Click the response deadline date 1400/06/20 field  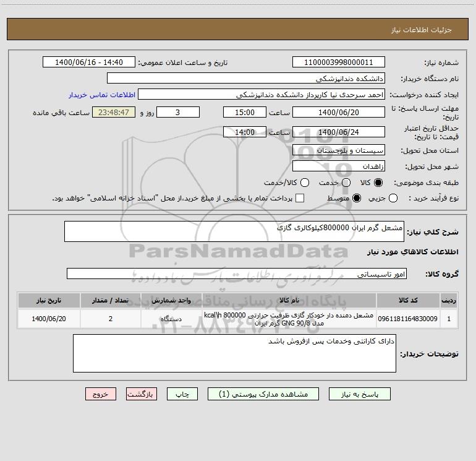click(x=339, y=112)
